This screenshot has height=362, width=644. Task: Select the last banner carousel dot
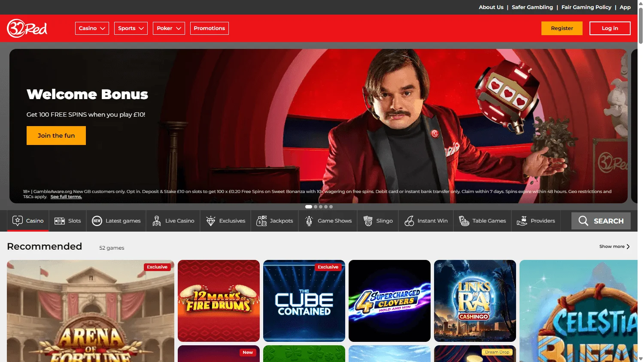[331, 207]
